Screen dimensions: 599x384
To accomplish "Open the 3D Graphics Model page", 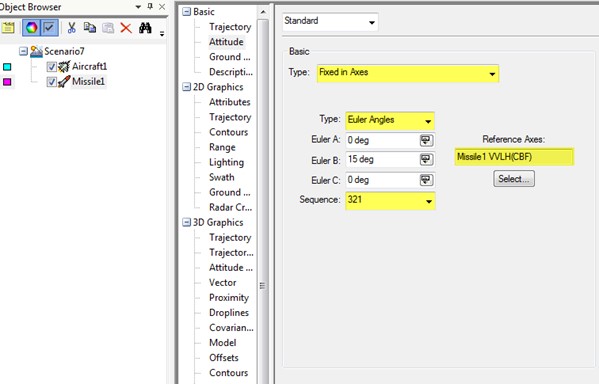I will point(222,343).
